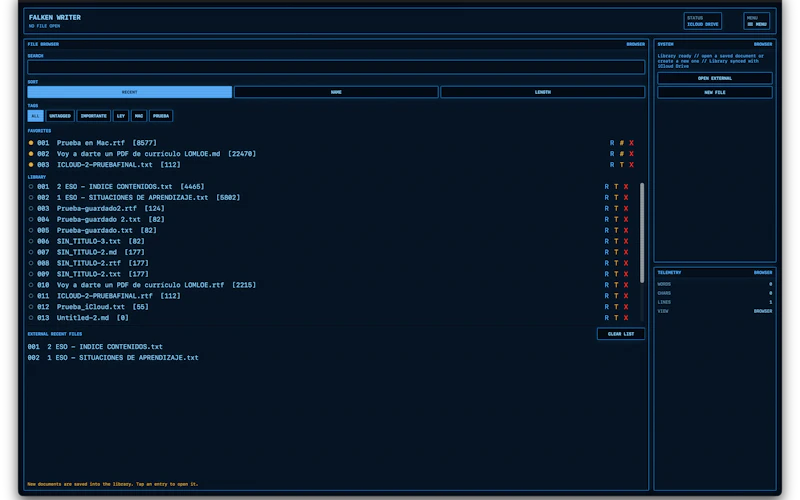The image size is (800, 500).
Task: Click the red X for ICLOUD-2-PRUEBAFINAL.rtf
Action: (626, 296)
